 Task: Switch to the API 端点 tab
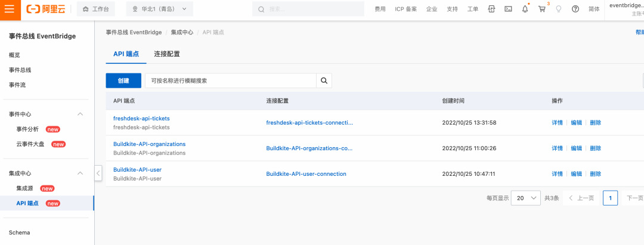click(126, 54)
